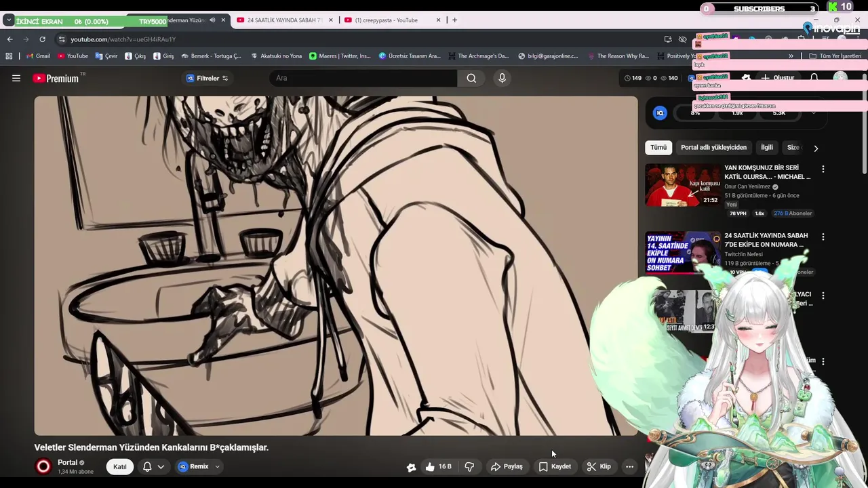Go back in browser history

pos(9,39)
